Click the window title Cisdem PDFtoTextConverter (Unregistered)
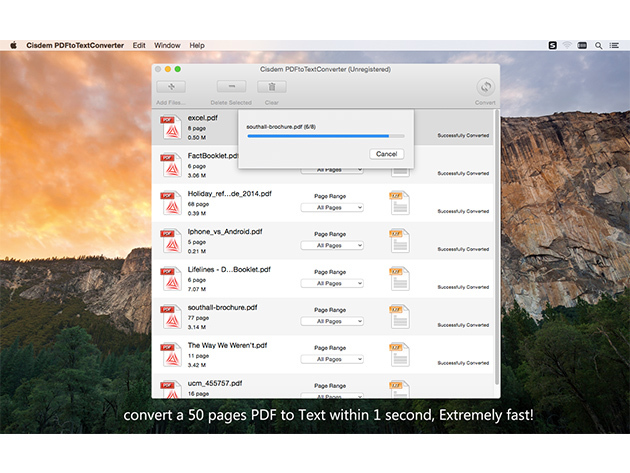 (325, 69)
